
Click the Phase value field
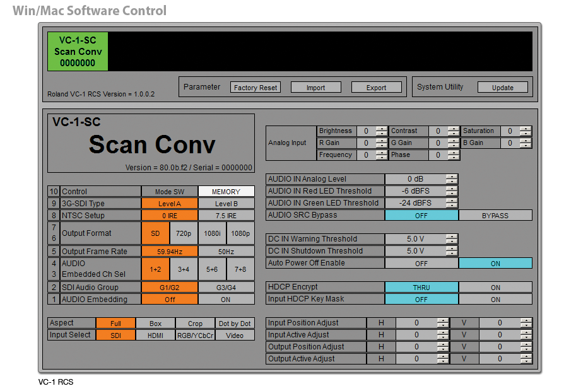pyautogui.click(x=438, y=155)
